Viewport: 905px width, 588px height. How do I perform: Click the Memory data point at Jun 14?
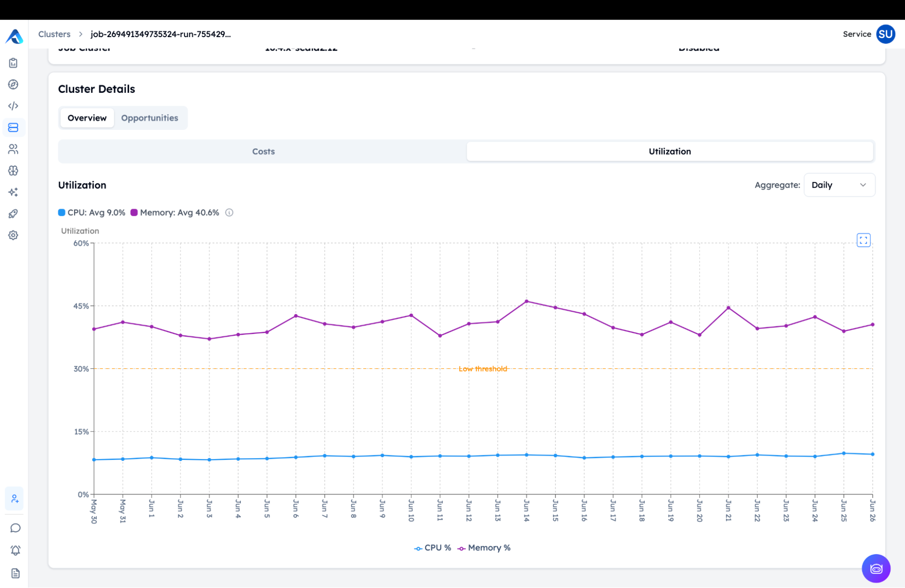[526, 301]
